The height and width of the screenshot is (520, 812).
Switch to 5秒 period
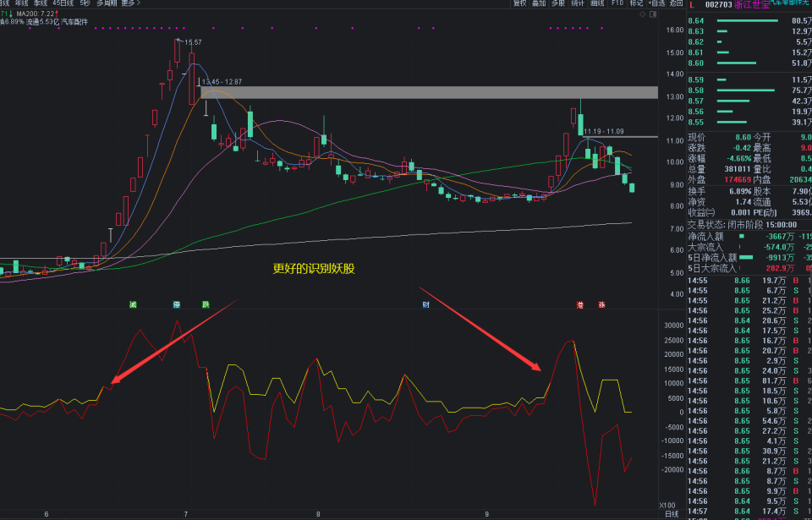[x=85, y=3]
